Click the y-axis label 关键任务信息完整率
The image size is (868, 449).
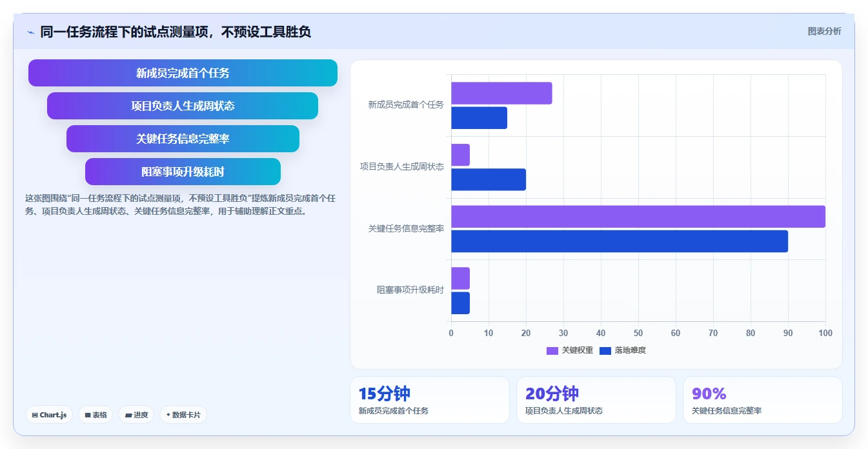(x=406, y=228)
